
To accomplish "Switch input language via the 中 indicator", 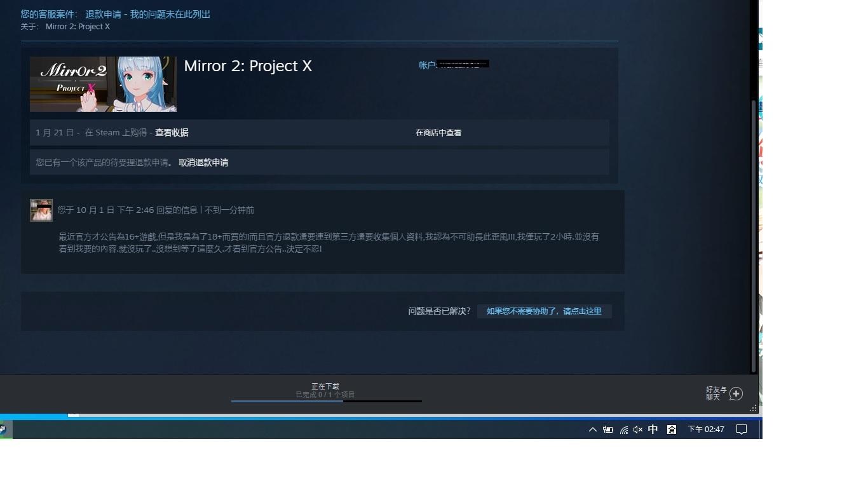I will coord(653,430).
